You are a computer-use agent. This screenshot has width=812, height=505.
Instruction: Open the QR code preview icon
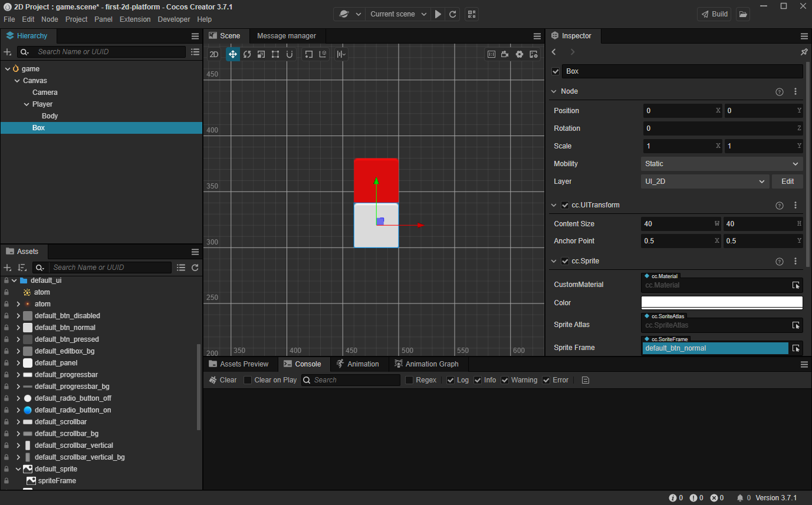point(471,14)
